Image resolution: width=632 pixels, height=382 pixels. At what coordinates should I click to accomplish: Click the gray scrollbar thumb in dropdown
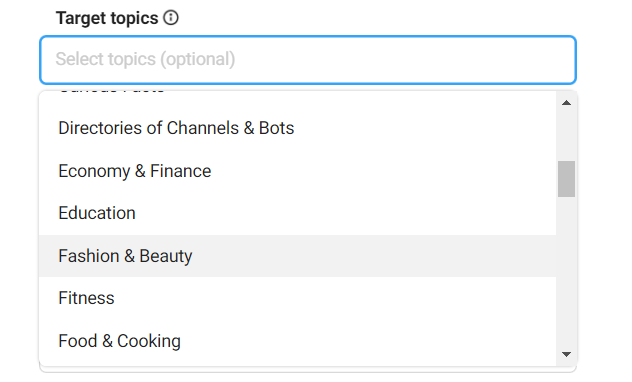point(566,179)
